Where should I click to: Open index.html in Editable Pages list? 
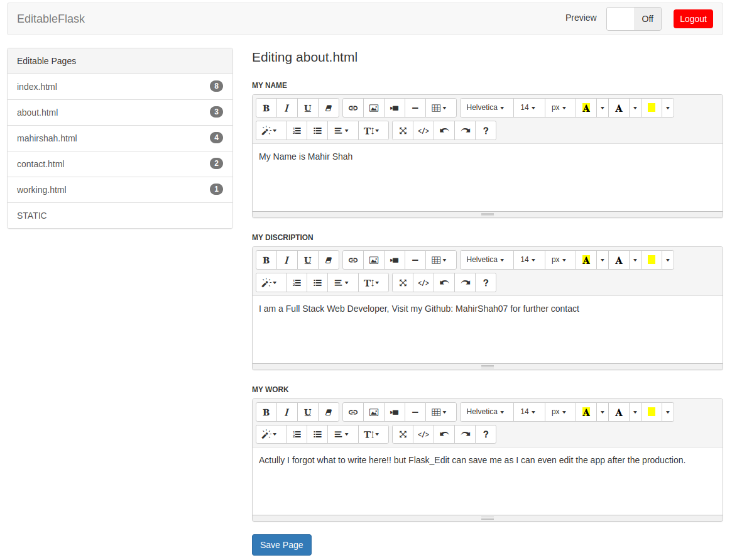[x=120, y=87]
